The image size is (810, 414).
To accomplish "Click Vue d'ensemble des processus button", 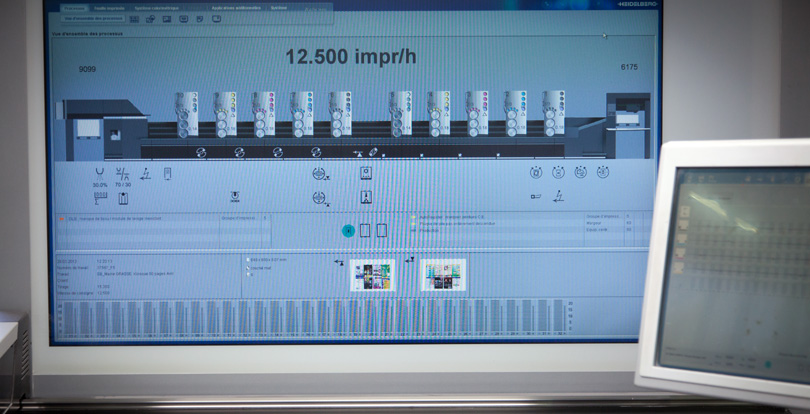I will 92,19.
